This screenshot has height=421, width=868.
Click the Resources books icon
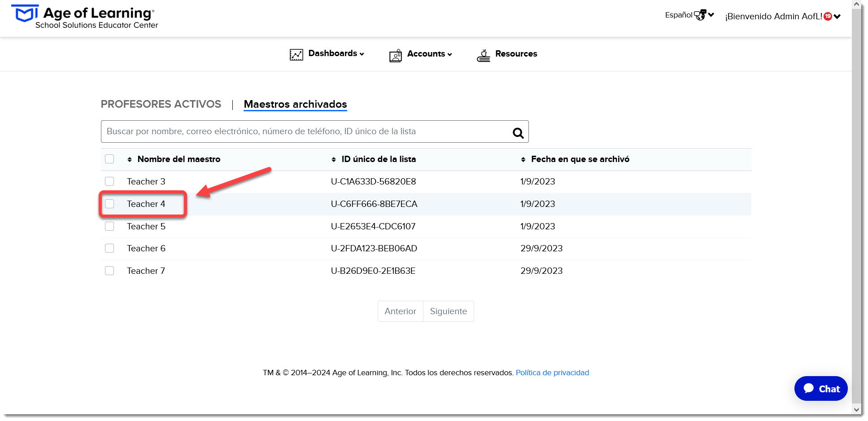pos(484,55)
